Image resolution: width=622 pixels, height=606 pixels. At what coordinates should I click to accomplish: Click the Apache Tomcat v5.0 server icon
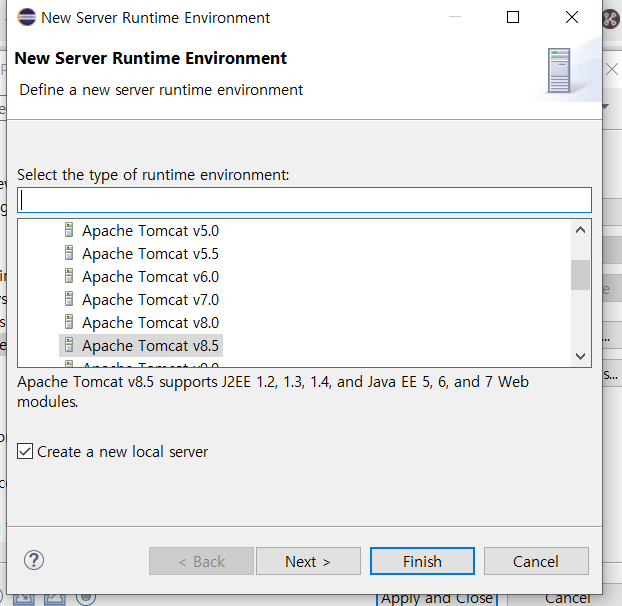(69, 230)
